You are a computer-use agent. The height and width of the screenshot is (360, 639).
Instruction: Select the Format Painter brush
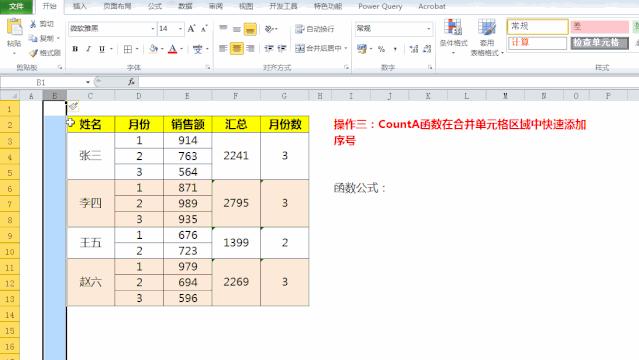coord(33,53)
